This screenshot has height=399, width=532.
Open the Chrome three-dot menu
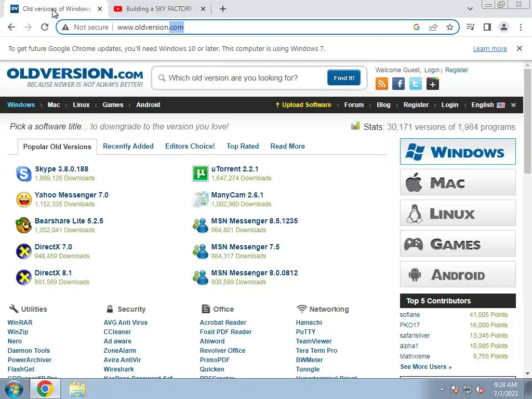tap(521, 27)
